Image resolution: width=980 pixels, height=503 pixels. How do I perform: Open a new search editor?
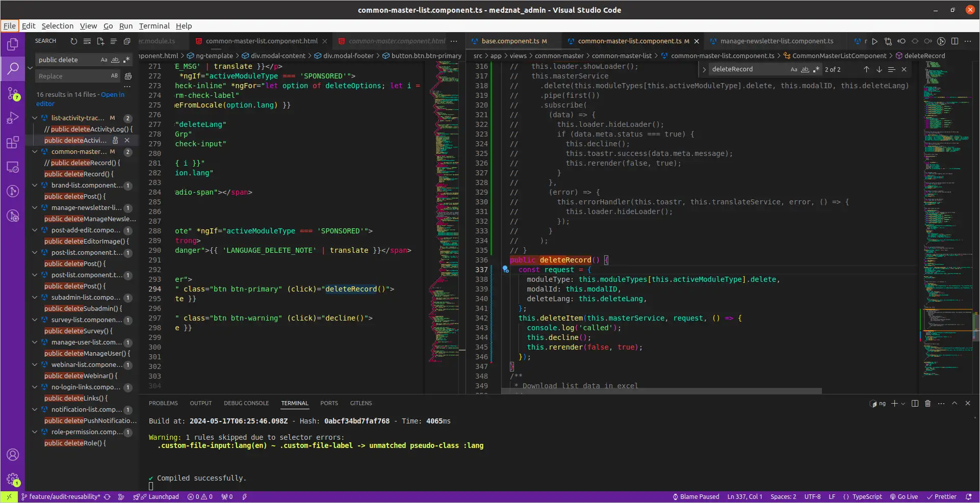coord(100,41)
